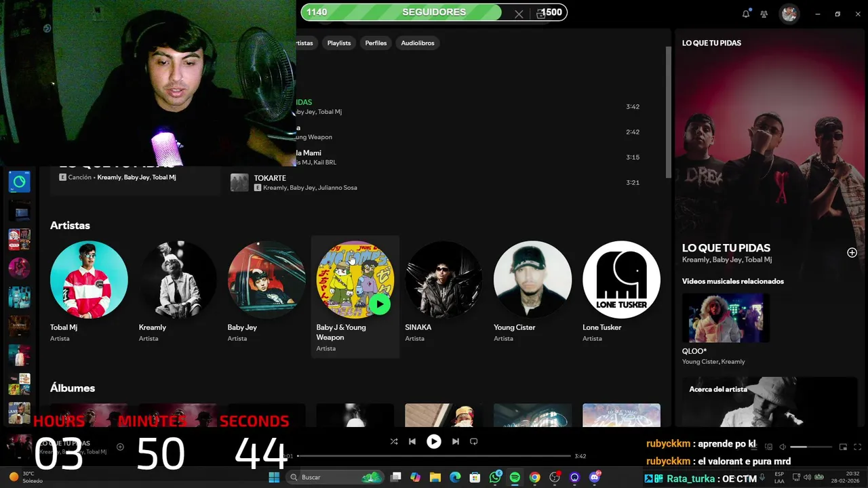Image resolution: width=868 pixels, height=488 pixels.
Task: Click the QLOO* video title
Action: click(694, 351)
